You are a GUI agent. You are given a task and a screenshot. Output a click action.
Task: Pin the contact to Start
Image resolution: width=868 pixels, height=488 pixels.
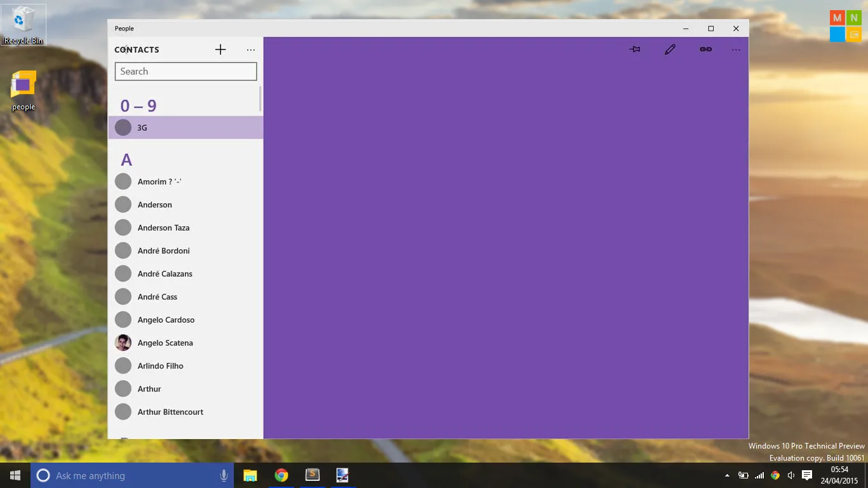(635, 49)
